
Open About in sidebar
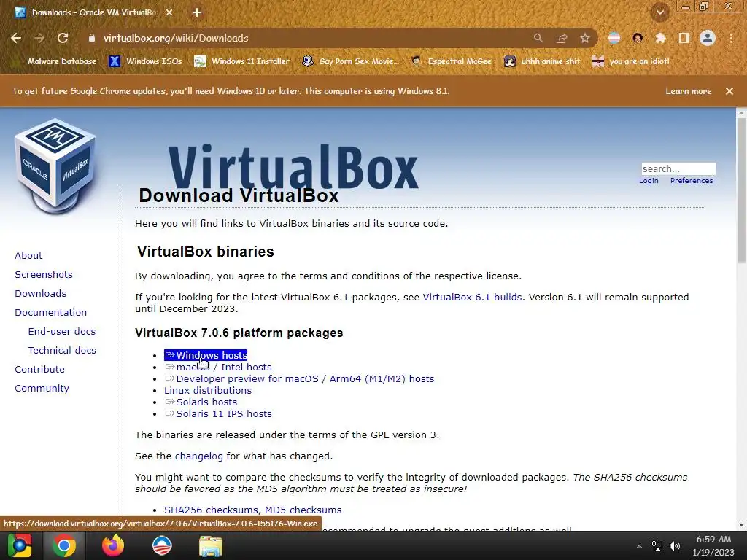point(28,256)
